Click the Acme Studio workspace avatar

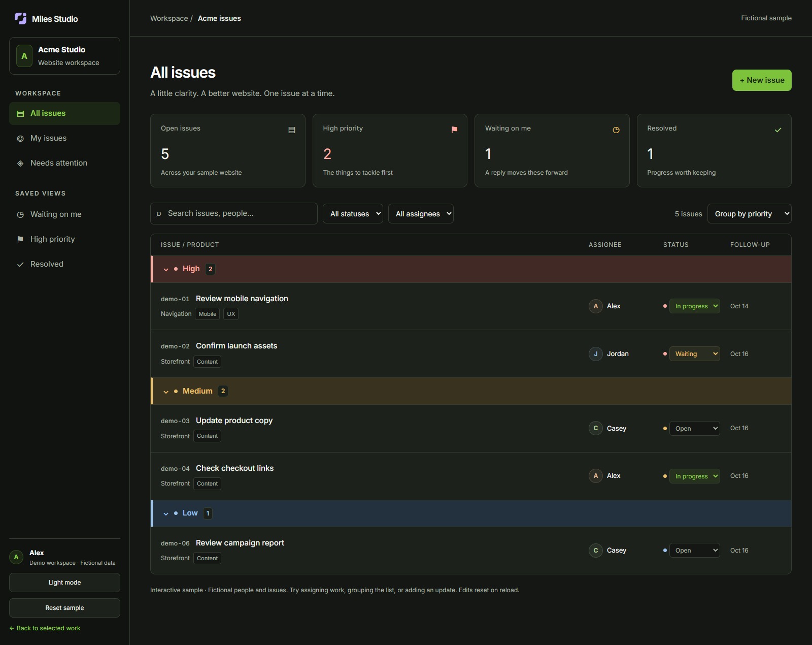point(24,56)
